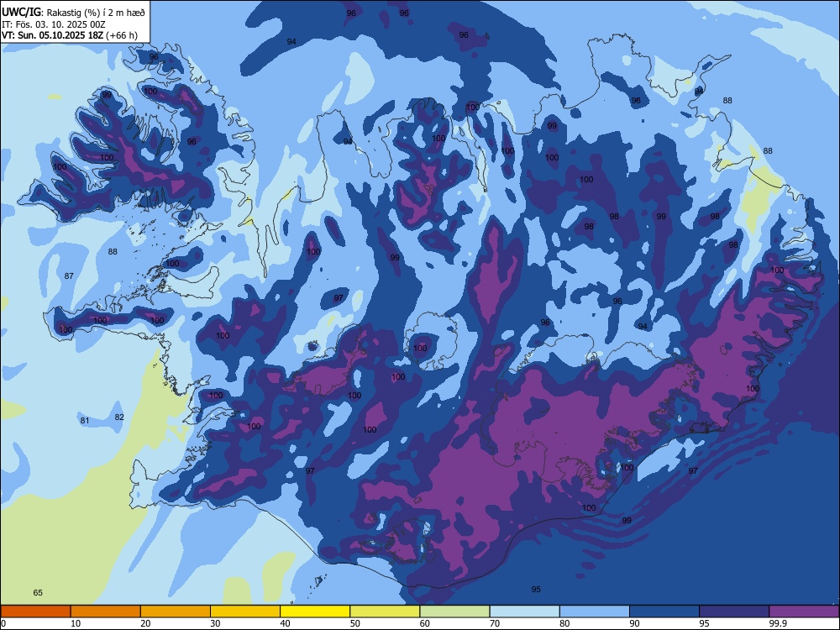Select the 20–30 amber legend swatch
Screen dimensions: 840x630
pyautogui.click(x=176, y=612)
